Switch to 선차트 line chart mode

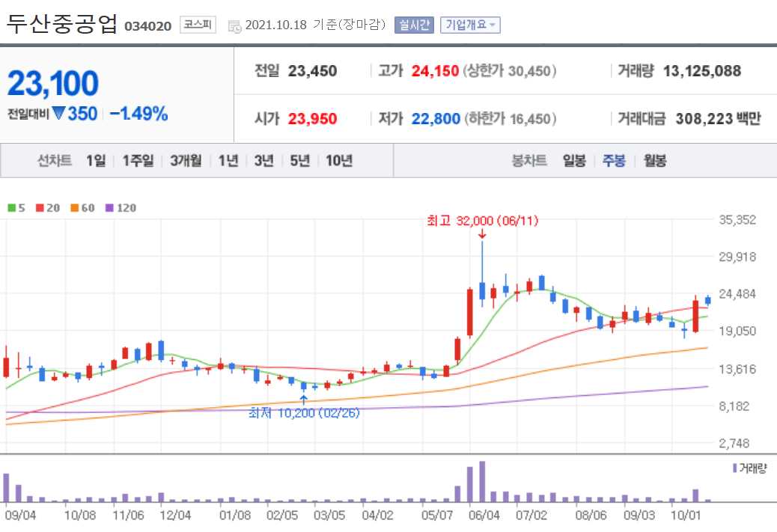click(x=54, y=160)
